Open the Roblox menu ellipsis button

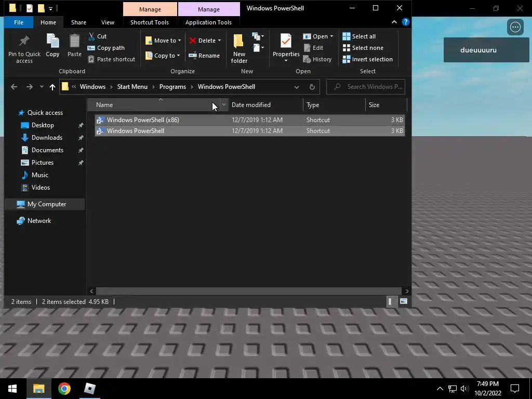(x=515, y=27)
